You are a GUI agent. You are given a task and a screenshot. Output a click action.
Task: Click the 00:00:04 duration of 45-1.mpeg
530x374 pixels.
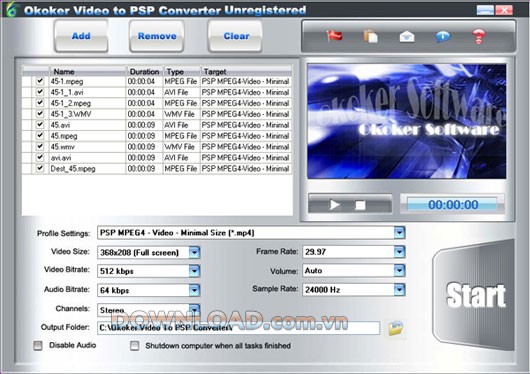141,81
